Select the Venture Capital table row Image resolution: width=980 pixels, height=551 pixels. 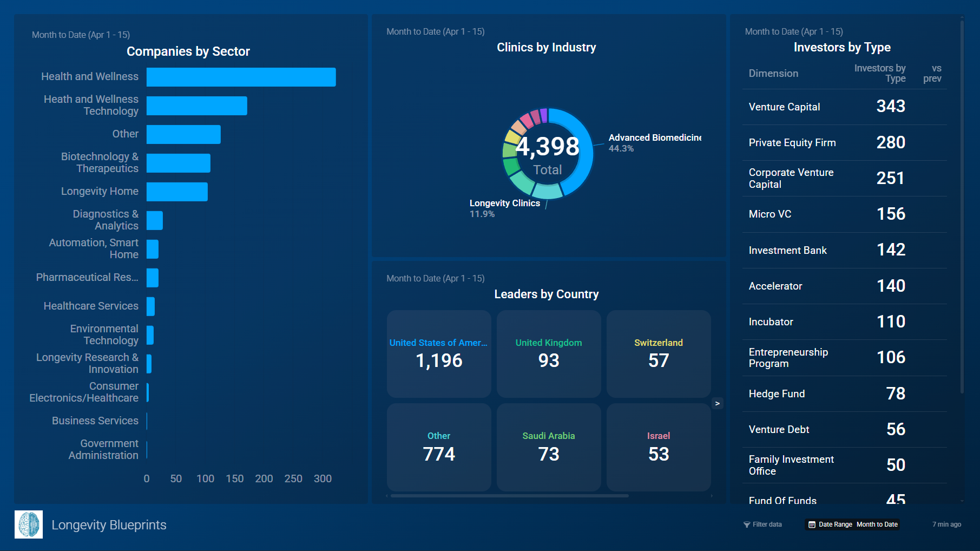(844, 107)
